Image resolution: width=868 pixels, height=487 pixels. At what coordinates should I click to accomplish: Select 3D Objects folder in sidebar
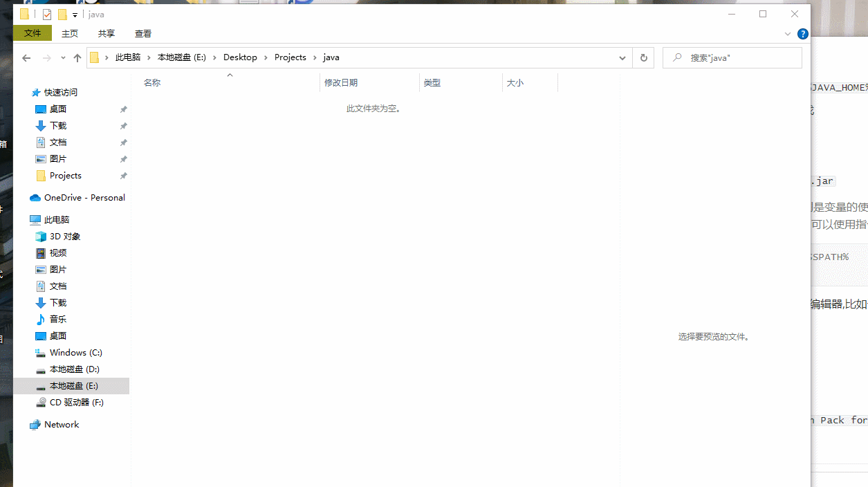(x=65, y=237)
